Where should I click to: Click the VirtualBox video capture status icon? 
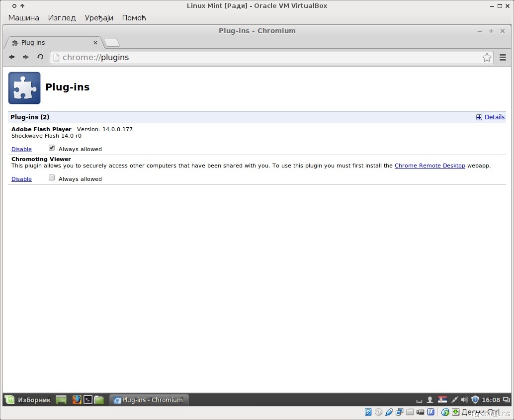point(420,412)
